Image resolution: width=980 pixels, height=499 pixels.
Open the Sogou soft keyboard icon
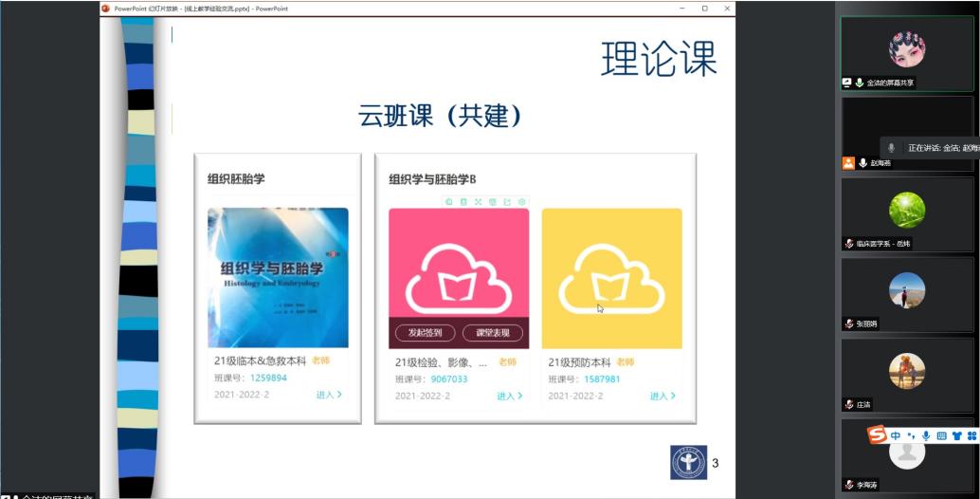pos(941,435)
